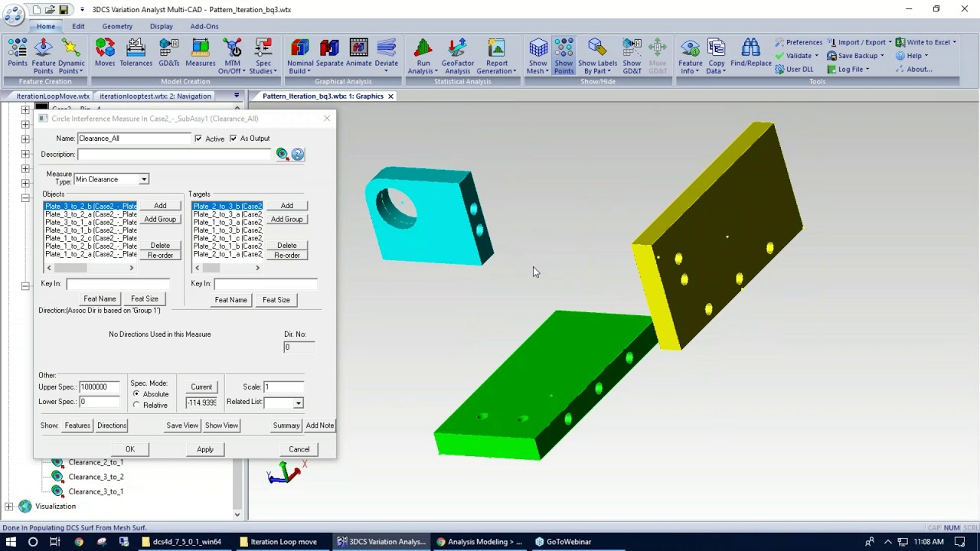Click the Upper Spec input field
Image resolution: width=980 pixels, height=551 pixels.
coord(100,387)
